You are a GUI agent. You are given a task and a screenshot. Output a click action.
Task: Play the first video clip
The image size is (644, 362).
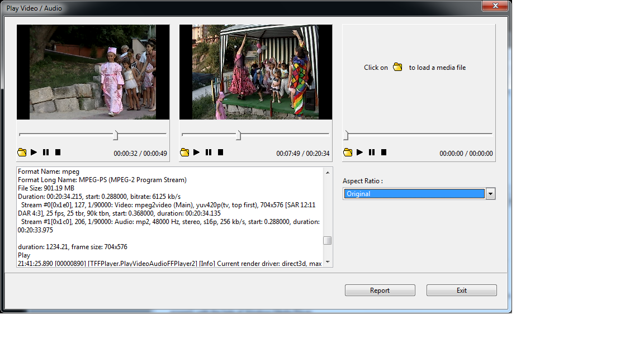pyautogui.click(x=34, y=152)
